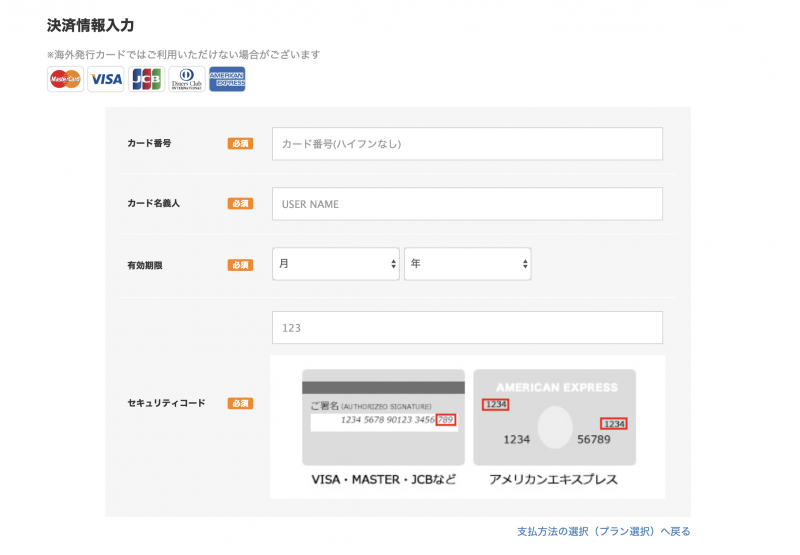Focus the security code field showing 123

tap(467, 327)
